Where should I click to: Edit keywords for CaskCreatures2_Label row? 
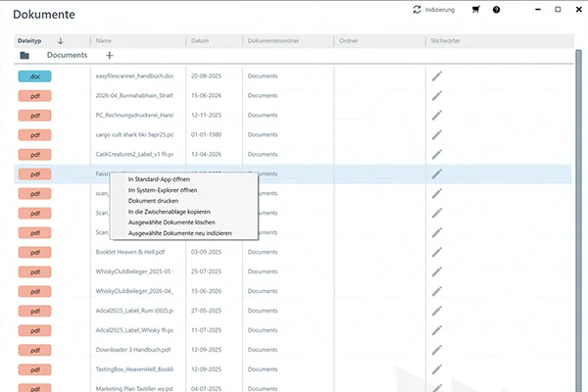437,154
